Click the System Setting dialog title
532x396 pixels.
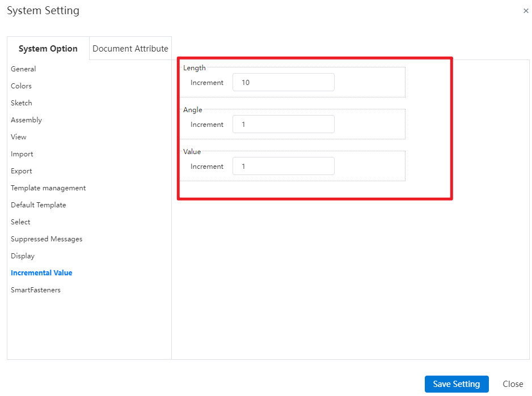pyautogui.click(x=43, y=11)
